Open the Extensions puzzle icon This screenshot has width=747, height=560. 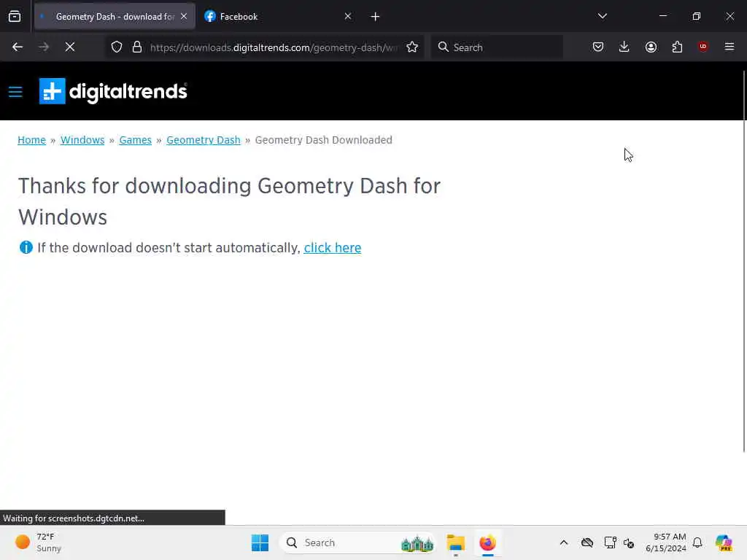[x=677, y=47]
